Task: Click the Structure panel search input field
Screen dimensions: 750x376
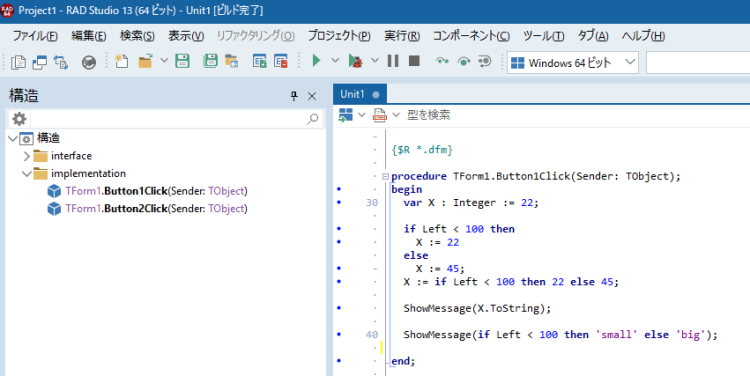Action: [167, 119]
